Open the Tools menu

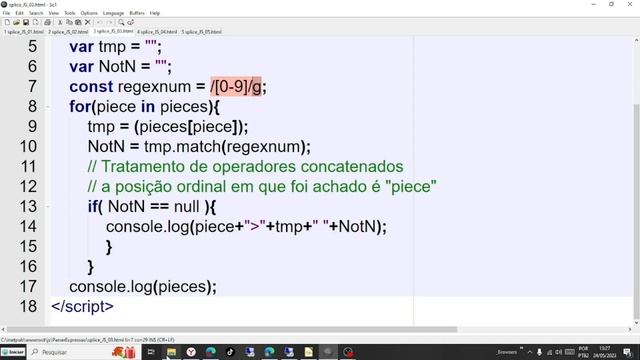tap(70, 13)
